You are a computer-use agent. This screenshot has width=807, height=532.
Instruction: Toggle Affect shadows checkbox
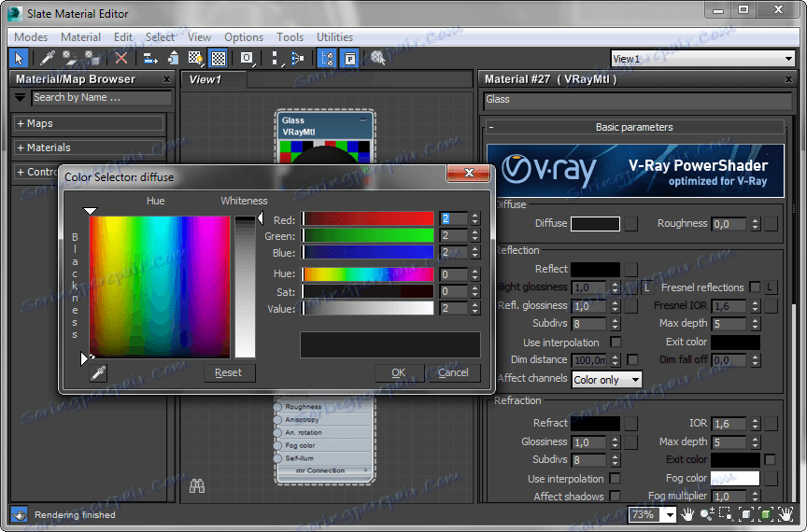tap(615, 496)
